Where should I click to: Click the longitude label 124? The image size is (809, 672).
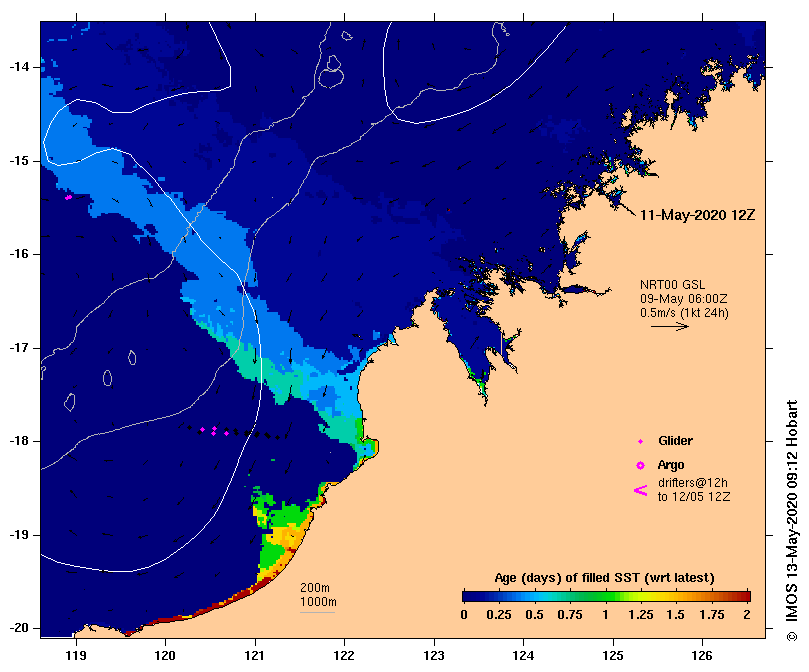click(523, 655)
